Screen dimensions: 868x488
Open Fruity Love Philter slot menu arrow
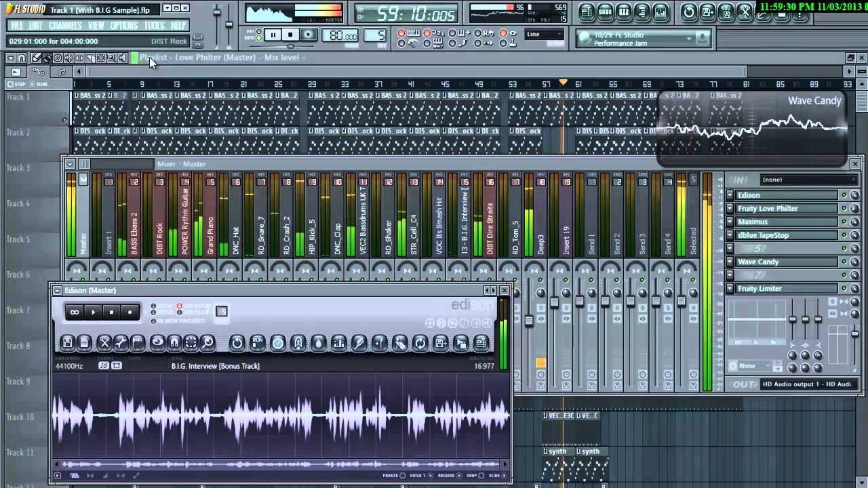(x=730, y=209)
